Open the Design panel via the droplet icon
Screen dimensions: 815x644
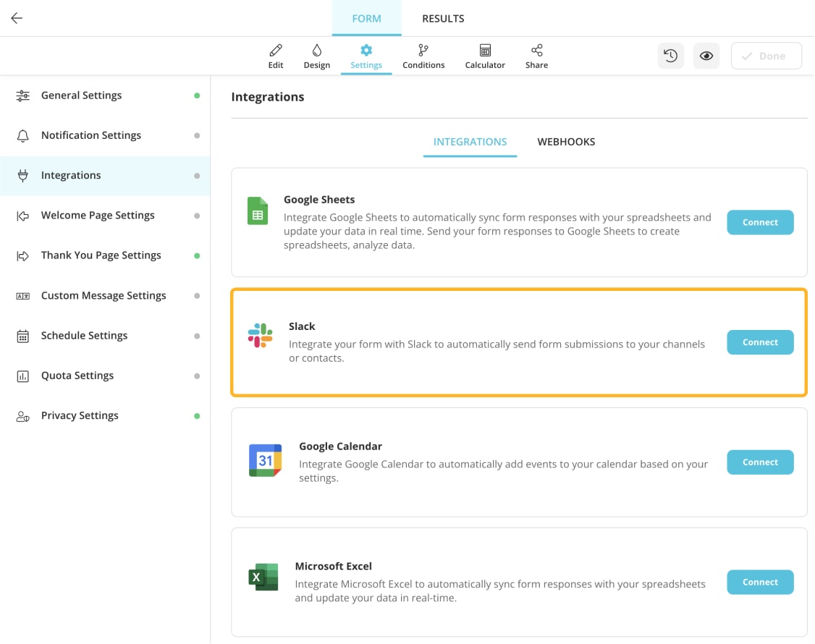click(x=316, y=56)
